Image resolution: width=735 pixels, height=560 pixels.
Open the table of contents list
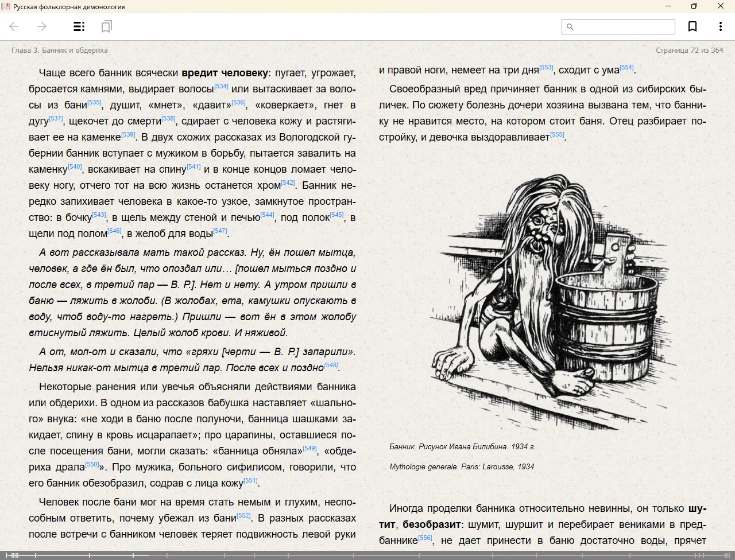tap(79, 26)
